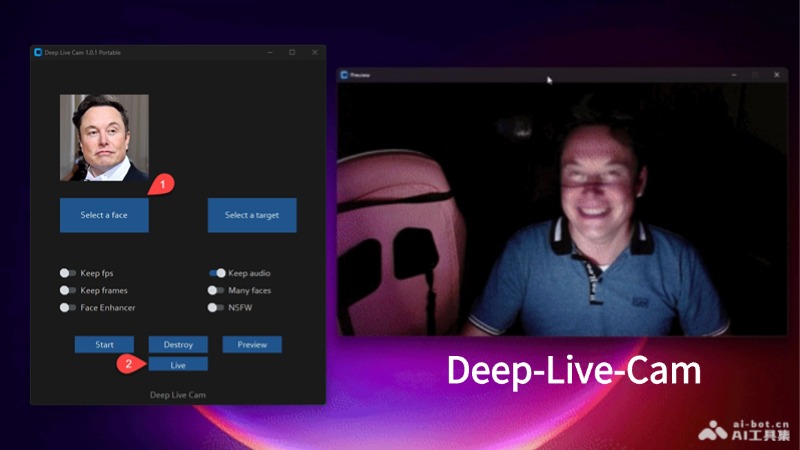Enable the Keep fps toggle

[x=68, y=273]
